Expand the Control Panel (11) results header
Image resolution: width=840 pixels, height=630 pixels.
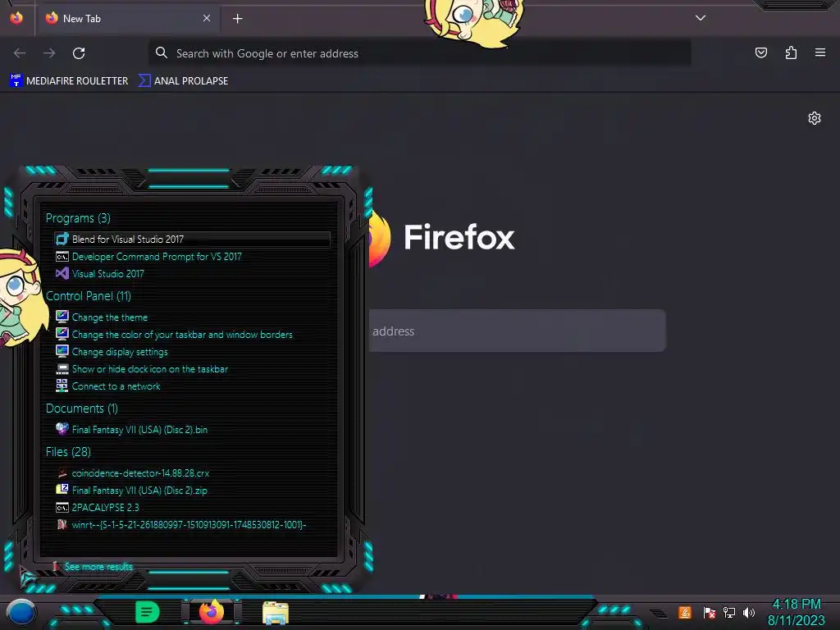[x=89, y=295]
